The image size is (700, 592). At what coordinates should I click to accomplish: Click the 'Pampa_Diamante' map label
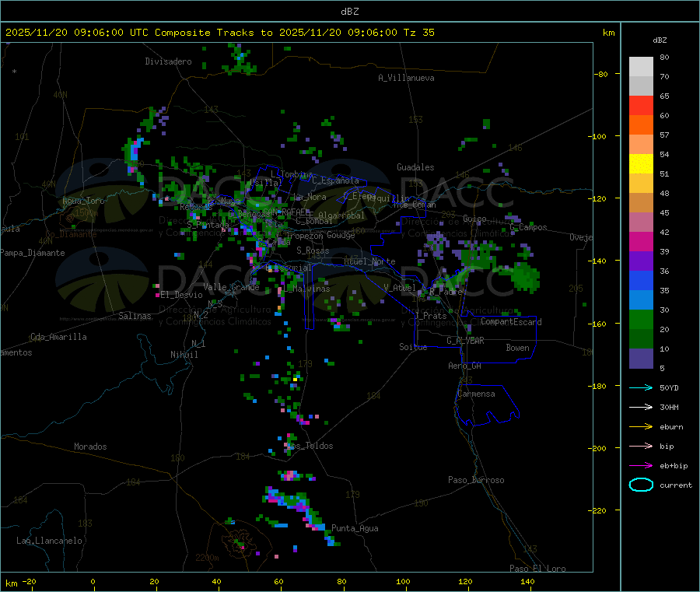[x=33, y=253]
